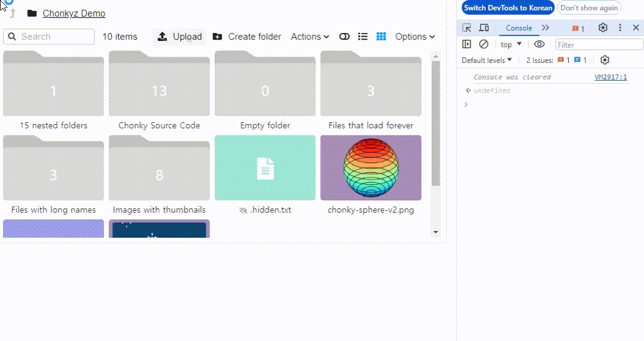Viewport: 644px width, 341px height.
Task: Click the file list scrollbar thumb
Action: [x=436, y=123]
